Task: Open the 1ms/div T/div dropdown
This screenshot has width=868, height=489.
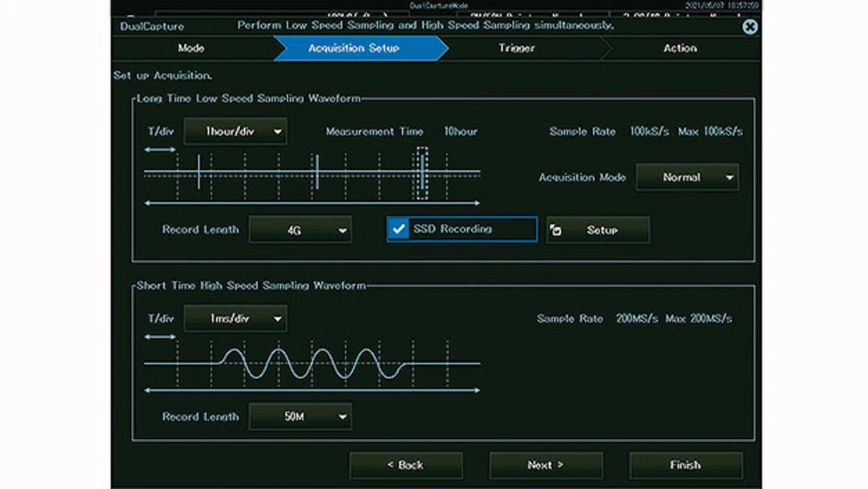Action: point(235,319)
